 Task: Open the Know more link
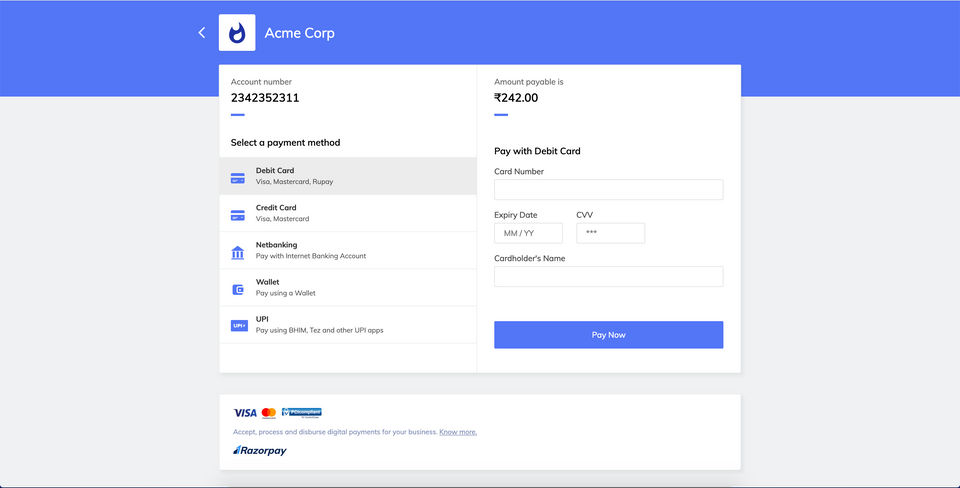[x=458, y=432]
